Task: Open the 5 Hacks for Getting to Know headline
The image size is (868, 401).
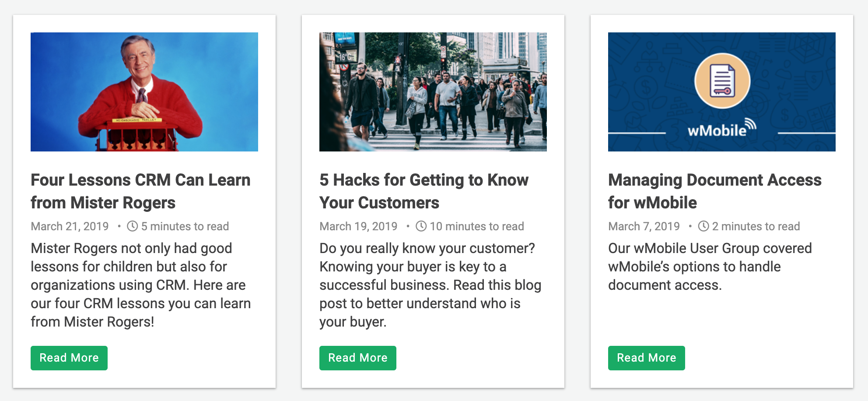Action: click(x=424, y=191)
